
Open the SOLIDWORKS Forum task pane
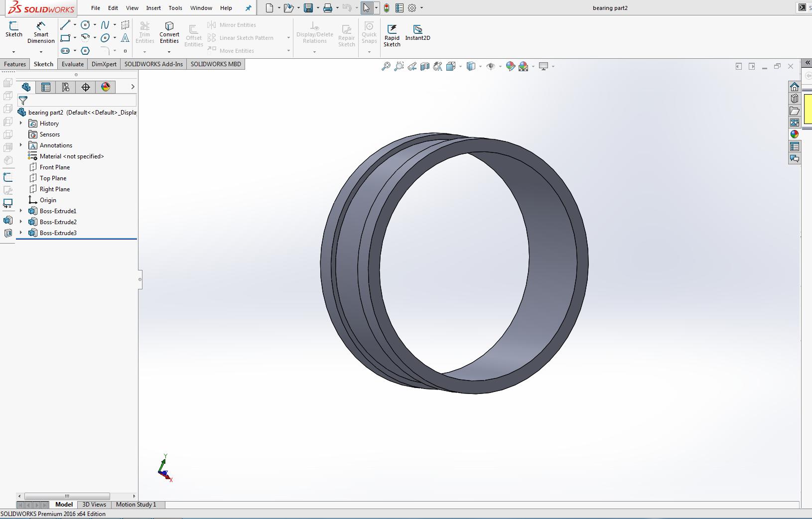pos(795,158)
